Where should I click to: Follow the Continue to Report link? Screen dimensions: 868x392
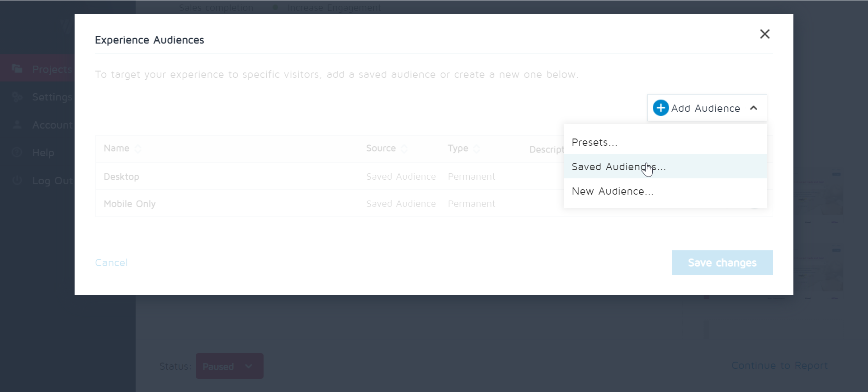click(x=779, y=366)
